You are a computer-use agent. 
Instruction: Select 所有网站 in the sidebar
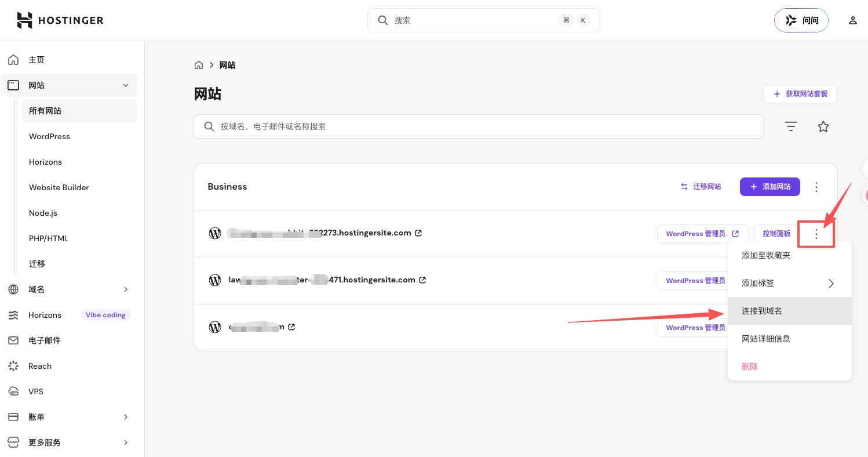[x=79, y=111]
